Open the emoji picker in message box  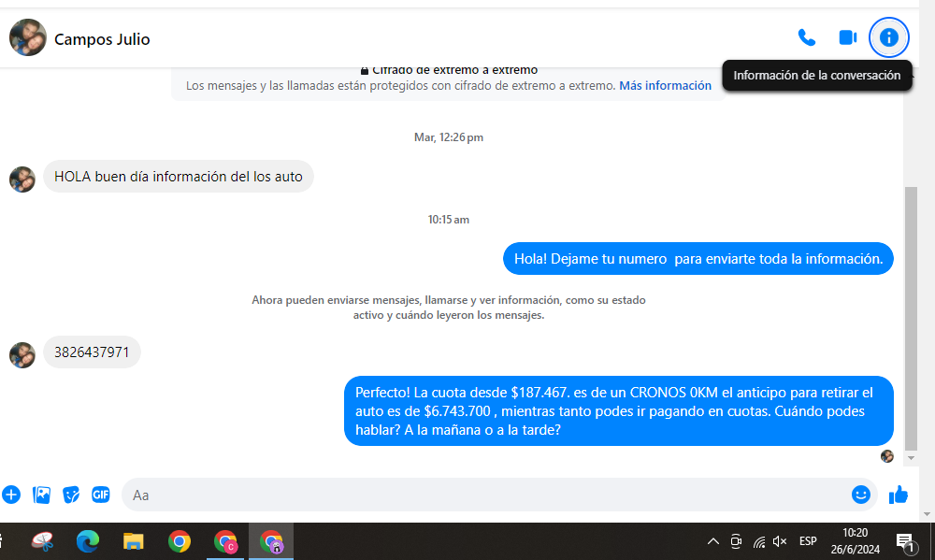coord(860,495)
